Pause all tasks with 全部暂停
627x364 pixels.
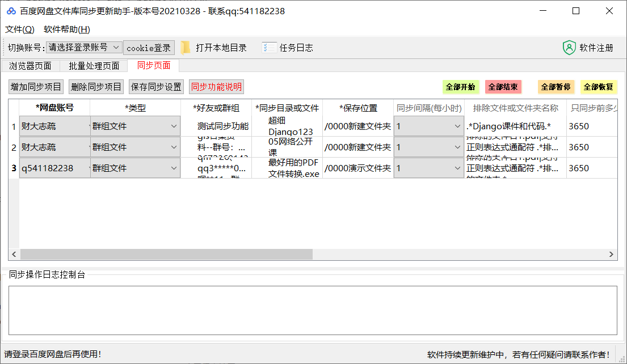click(556, 87)
